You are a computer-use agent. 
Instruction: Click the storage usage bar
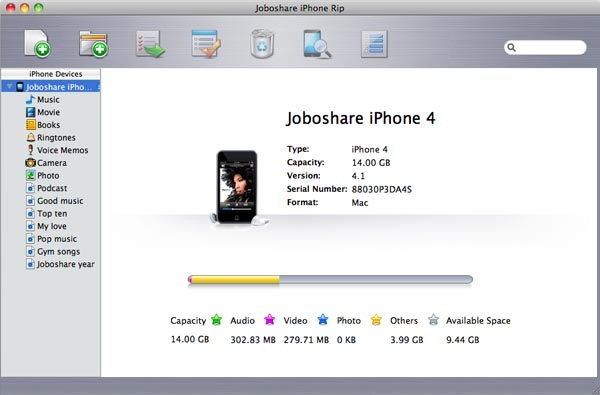pos(330,280)
